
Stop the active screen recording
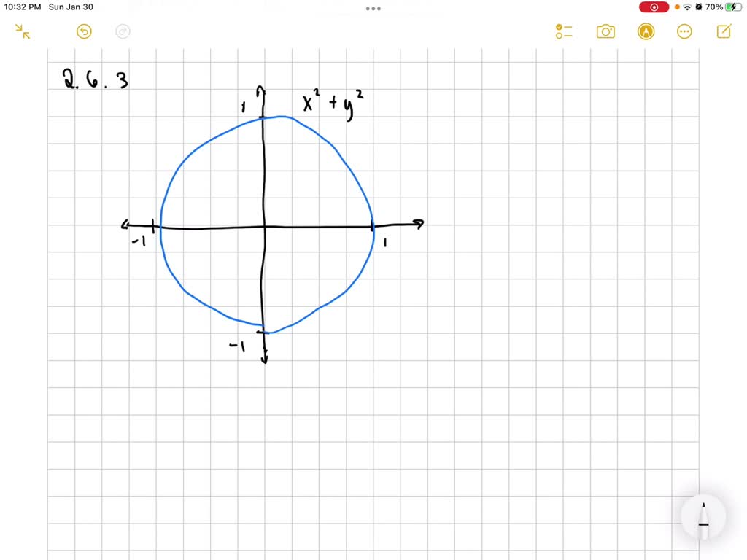click(654, 7)
